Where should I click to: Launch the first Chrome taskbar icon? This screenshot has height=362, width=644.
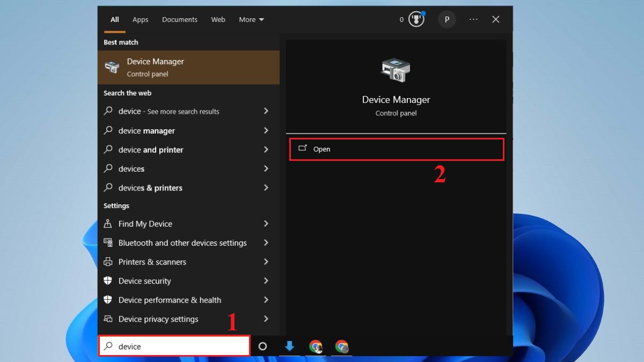tap(316, 346)
